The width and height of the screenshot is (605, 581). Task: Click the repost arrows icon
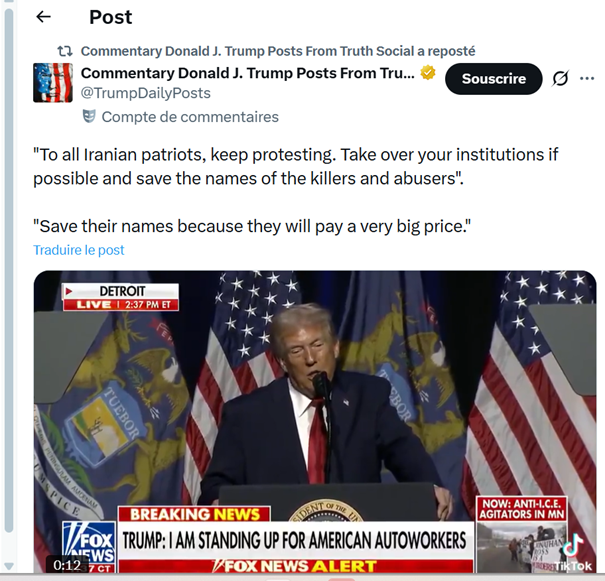pyautogui.click(x=64, y=51)
